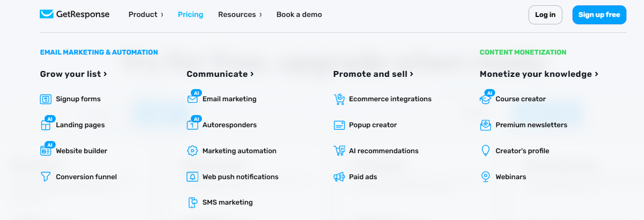Click the Webinars webcam icon

[486, 177]
